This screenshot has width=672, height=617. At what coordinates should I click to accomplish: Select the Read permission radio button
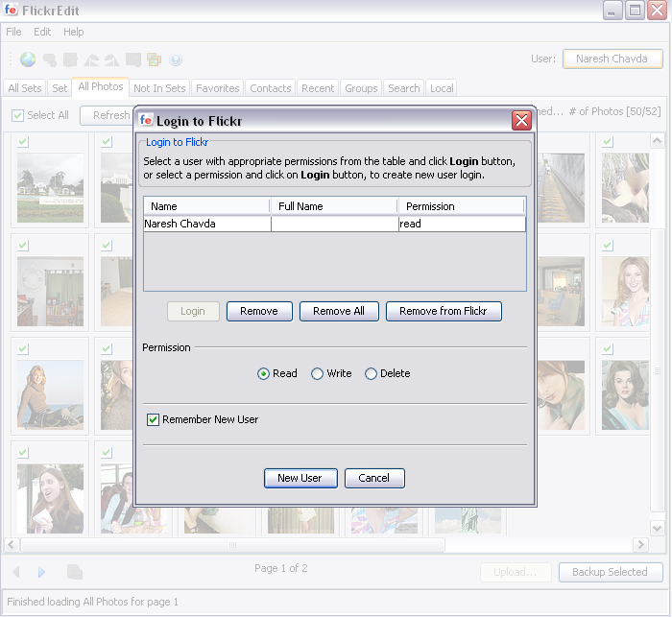(263, 373)
